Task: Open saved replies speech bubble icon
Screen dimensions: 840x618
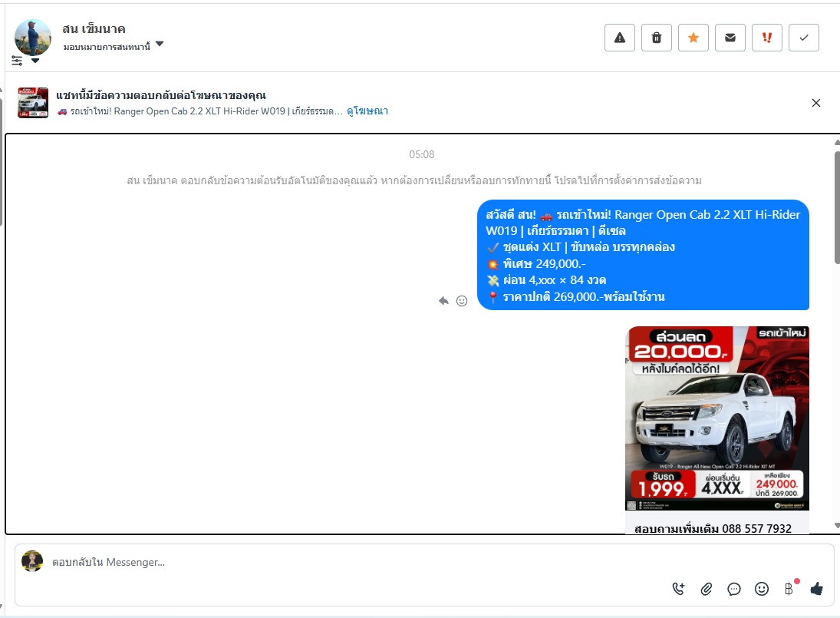Action: click(734, 589)
